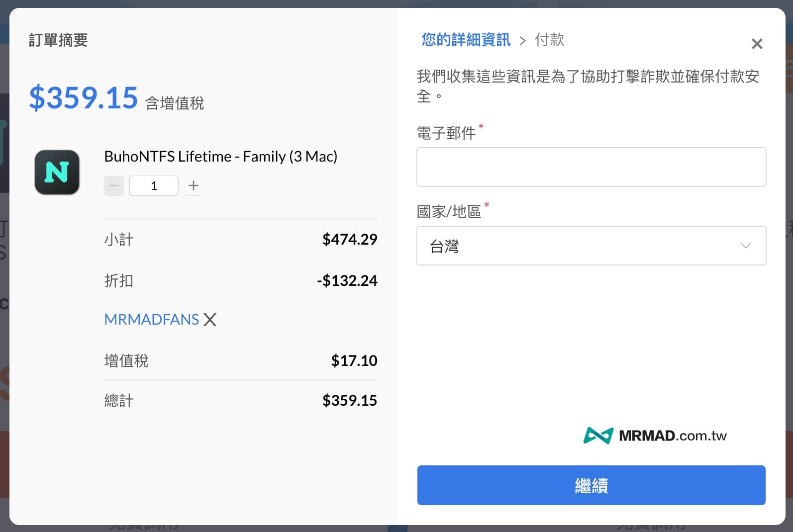Click the 訂單摘要 heading

[58, 40]
